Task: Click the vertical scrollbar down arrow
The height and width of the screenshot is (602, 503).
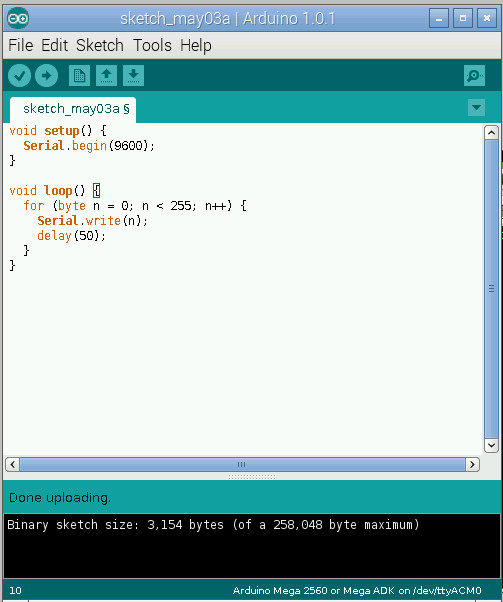Action: [x=491, y=445]
